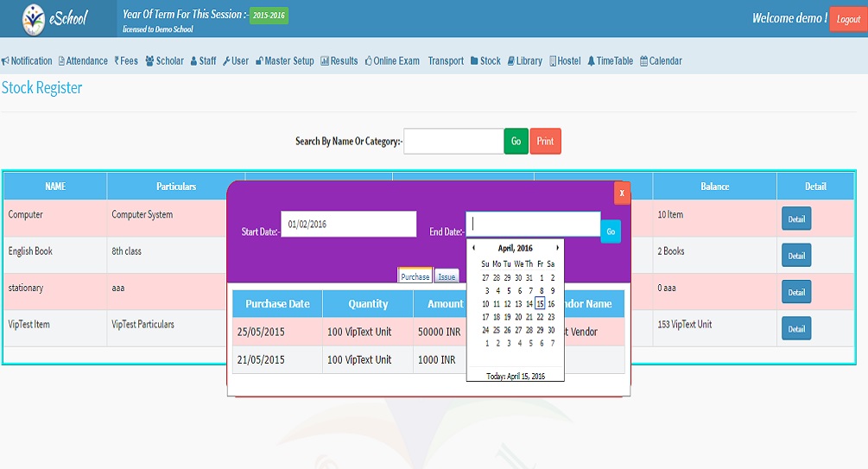Viewport: 868px width, 469px height.
Task: Click the Search By Name text box
Action: (x=453, y=142)
